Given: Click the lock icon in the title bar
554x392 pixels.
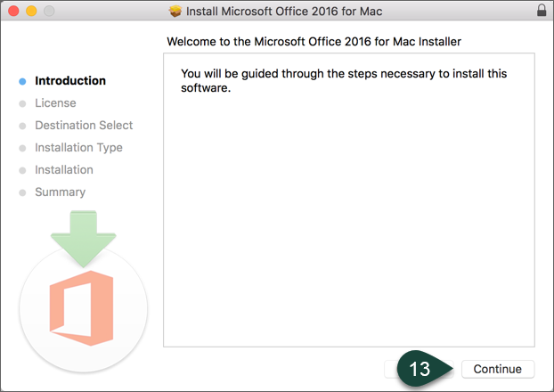Looking at the screenshot, I should (542, 11).
